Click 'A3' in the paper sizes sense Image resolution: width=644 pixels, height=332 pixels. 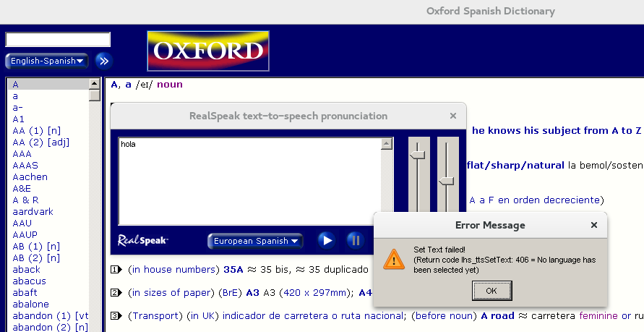(252, 292)
